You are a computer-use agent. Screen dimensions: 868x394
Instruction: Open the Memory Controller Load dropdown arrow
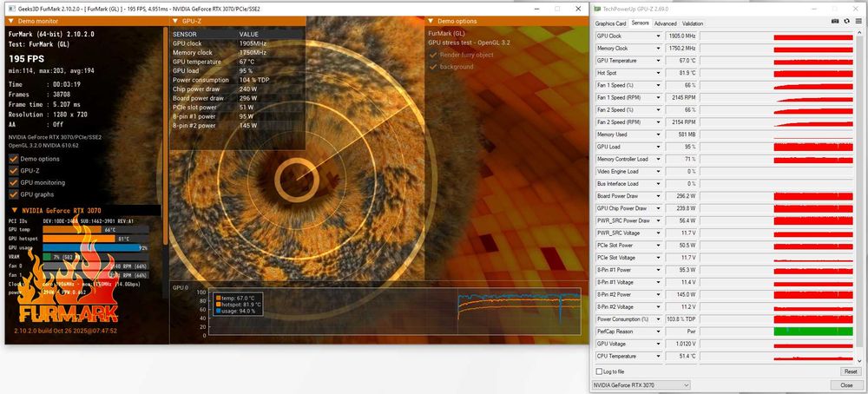pyautogui.click(x=658, y=159)
